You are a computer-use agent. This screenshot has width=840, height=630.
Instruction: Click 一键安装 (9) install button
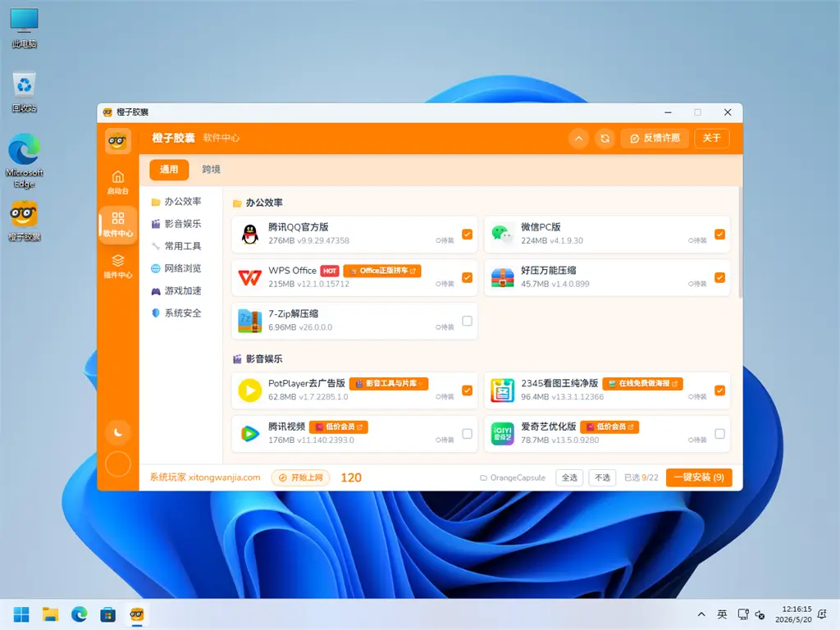(x=699, y=477)
